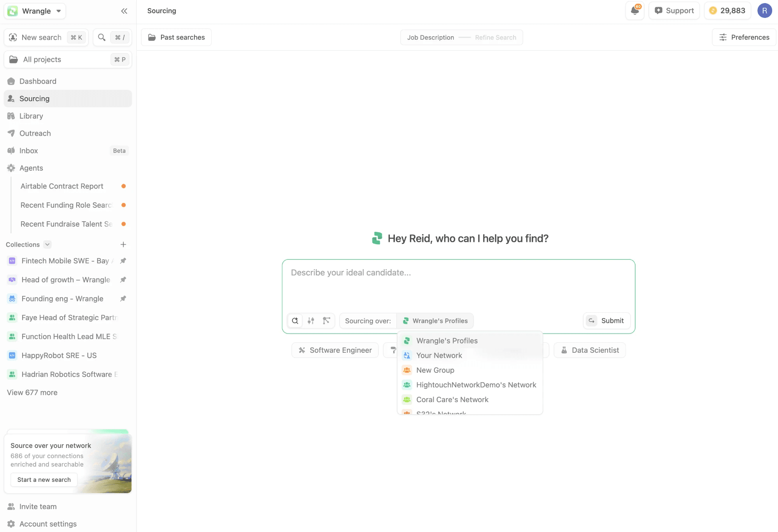Select Refine Search step
This screenshot has height=532, width=778.
point(496,37)
